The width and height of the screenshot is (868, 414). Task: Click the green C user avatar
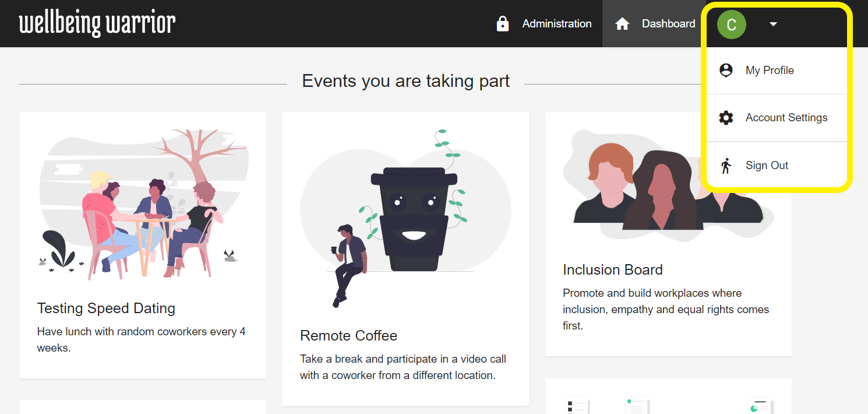pos(731,24)
